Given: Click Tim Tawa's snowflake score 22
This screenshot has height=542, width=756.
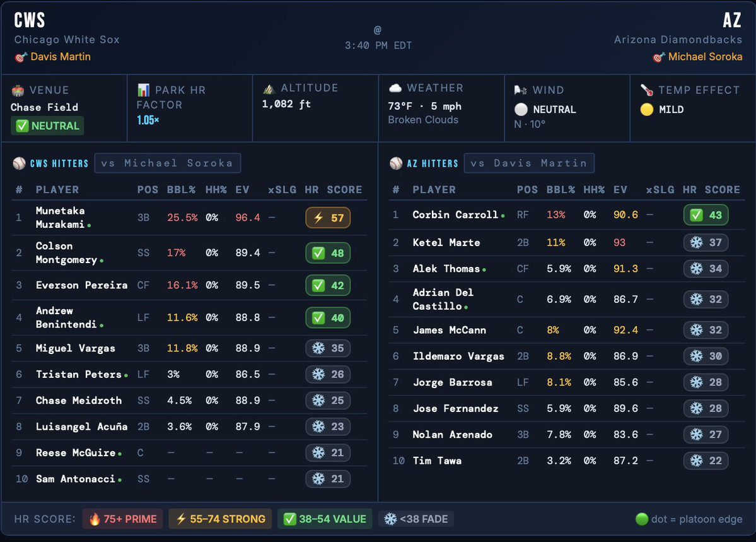Looking at the screenshot, I should click(706, 461).
